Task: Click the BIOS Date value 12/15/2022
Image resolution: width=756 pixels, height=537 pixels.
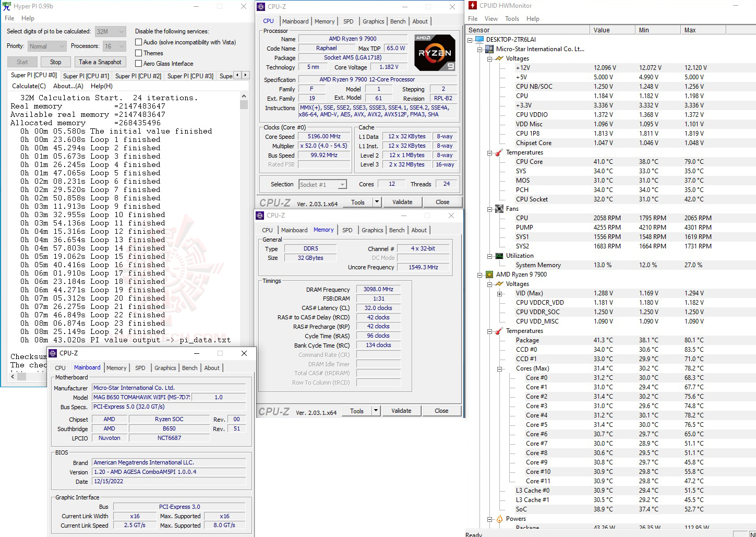Action: coord(169,481)
